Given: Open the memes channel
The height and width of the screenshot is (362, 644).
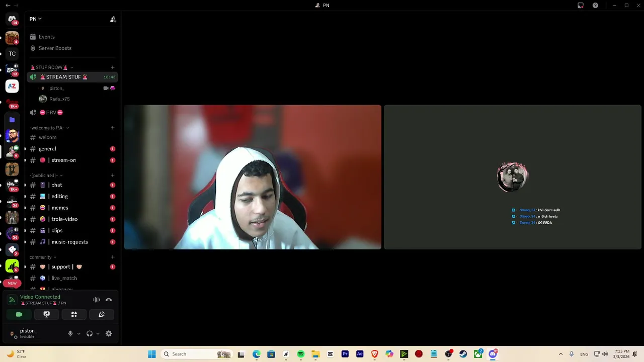Looking at the screenshot, I should pyautogui.click(x=72, y=208).
